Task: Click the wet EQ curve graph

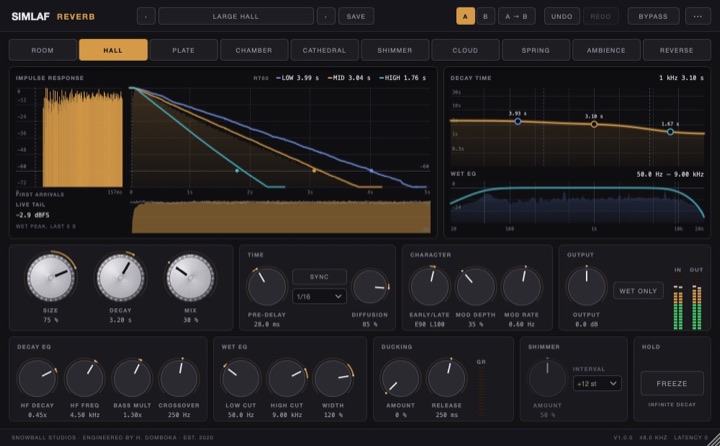Action: (577, 202)
